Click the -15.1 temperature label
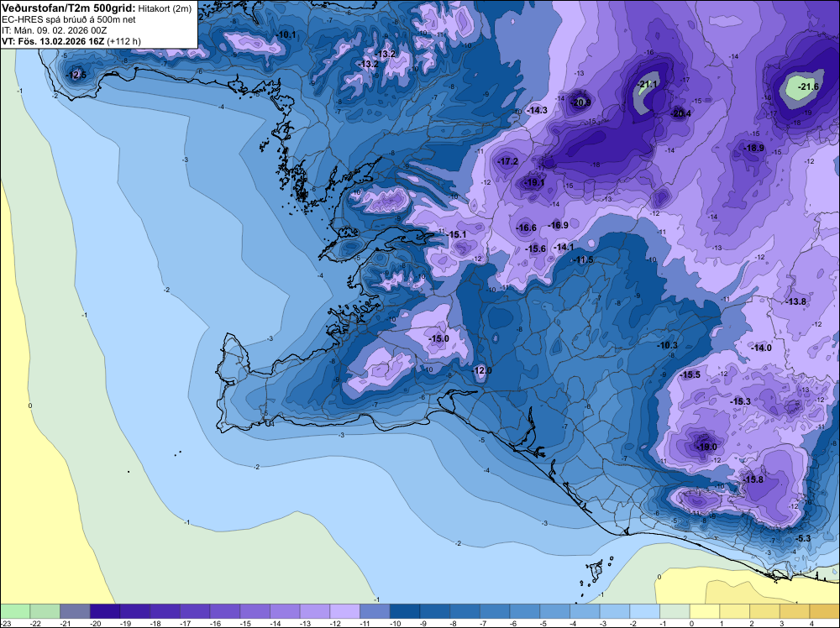The height and width of the screenshot is (628, 840). 456,234
